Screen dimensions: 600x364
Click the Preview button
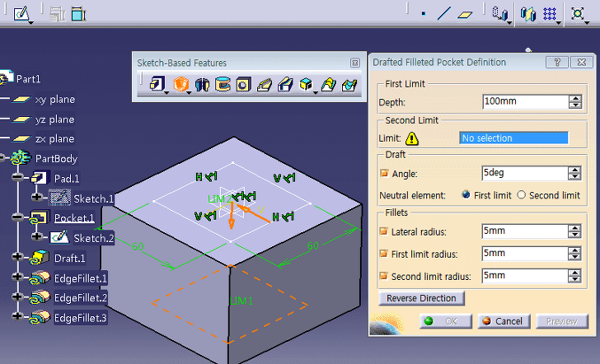(562, 321)
